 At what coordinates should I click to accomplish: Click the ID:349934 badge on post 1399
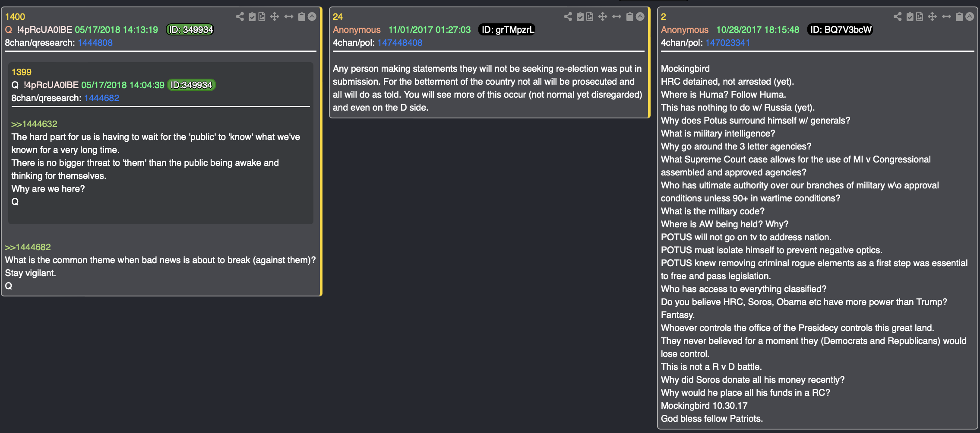coord(191,85)
